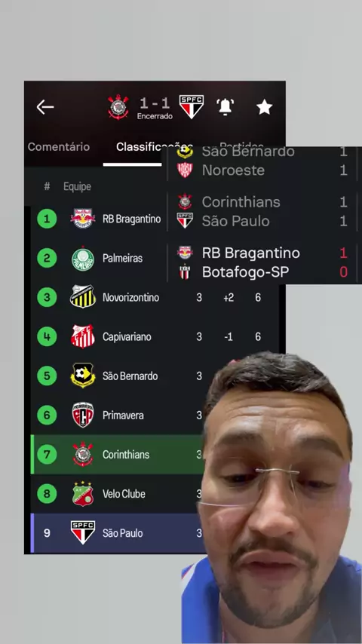The height and width of the screenshot is (644, 362).
Task: Toggle the notification bell icon
Action: click(x=225, y=107)
